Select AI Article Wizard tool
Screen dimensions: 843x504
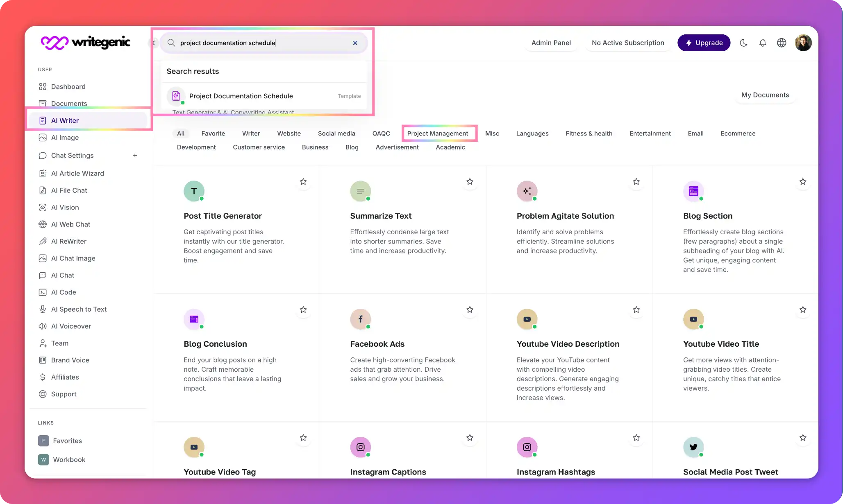pos(77,173)
